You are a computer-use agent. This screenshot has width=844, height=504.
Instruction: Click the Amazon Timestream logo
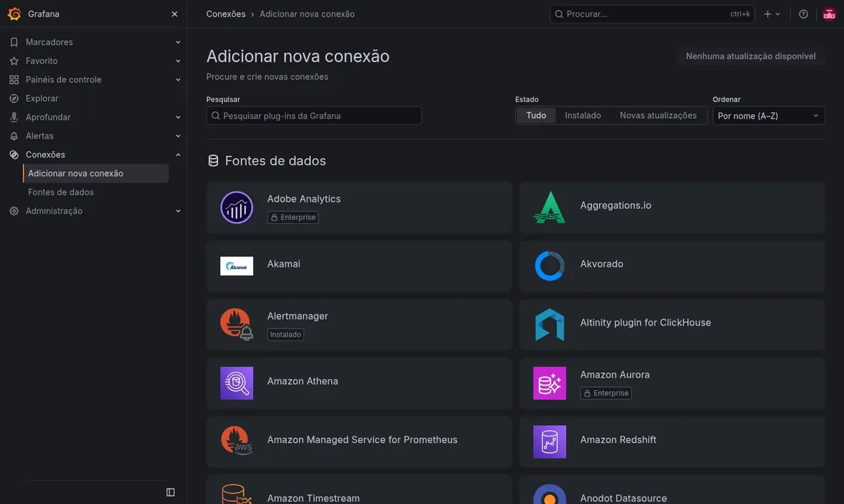236,493
